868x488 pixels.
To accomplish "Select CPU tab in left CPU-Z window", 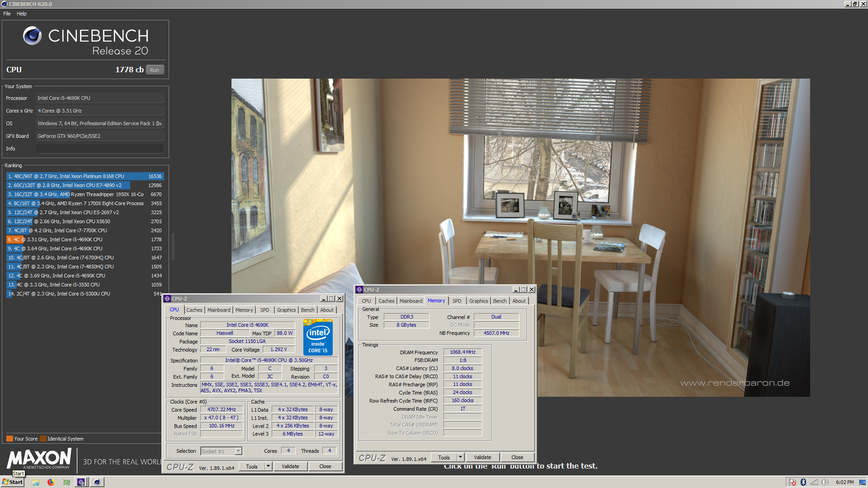I will click(x=175, y=310).
